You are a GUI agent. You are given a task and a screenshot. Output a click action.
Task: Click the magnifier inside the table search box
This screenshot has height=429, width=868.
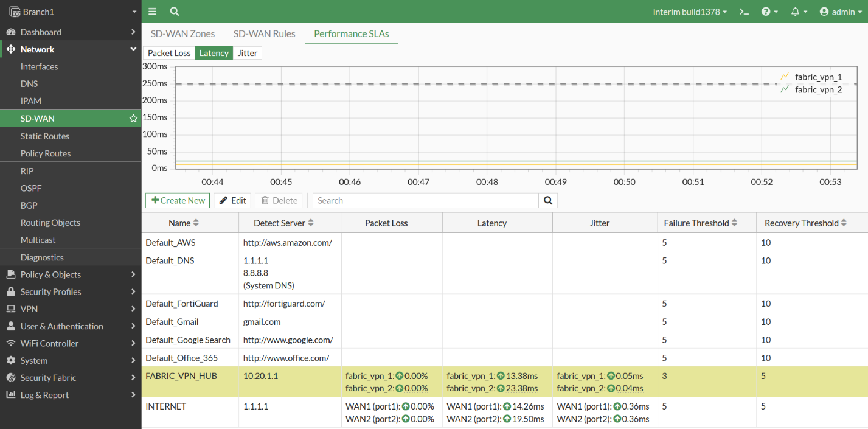pos(547,200)
